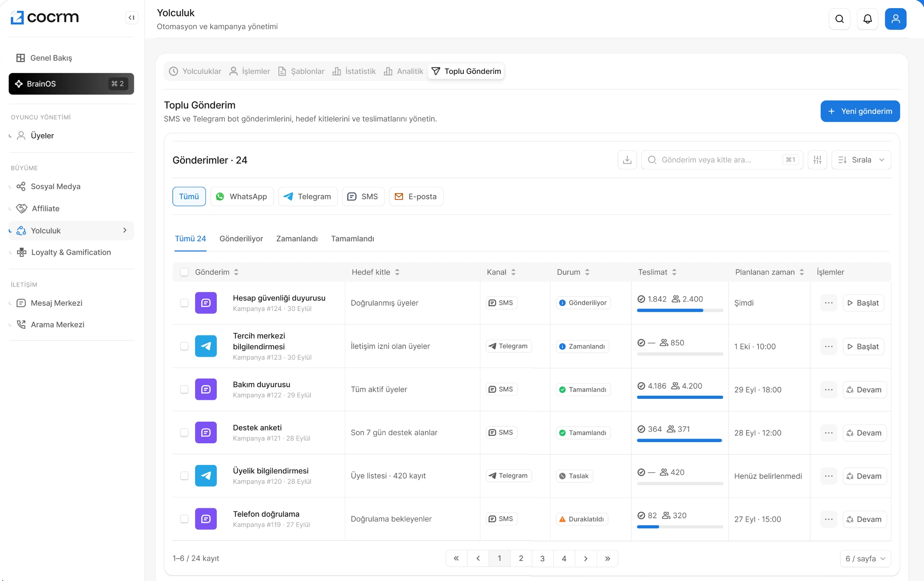Switch to Şablonlar tab
The height and width of the screenshot is (581, 924).
pyautogui.click(x=301, y=71)
